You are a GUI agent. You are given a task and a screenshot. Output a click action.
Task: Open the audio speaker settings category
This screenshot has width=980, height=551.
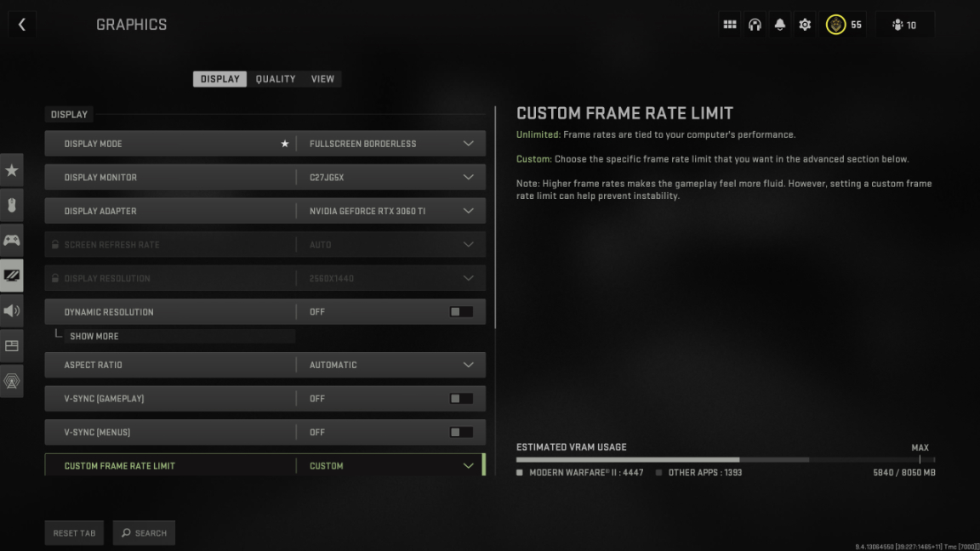[x=12, y=311]
